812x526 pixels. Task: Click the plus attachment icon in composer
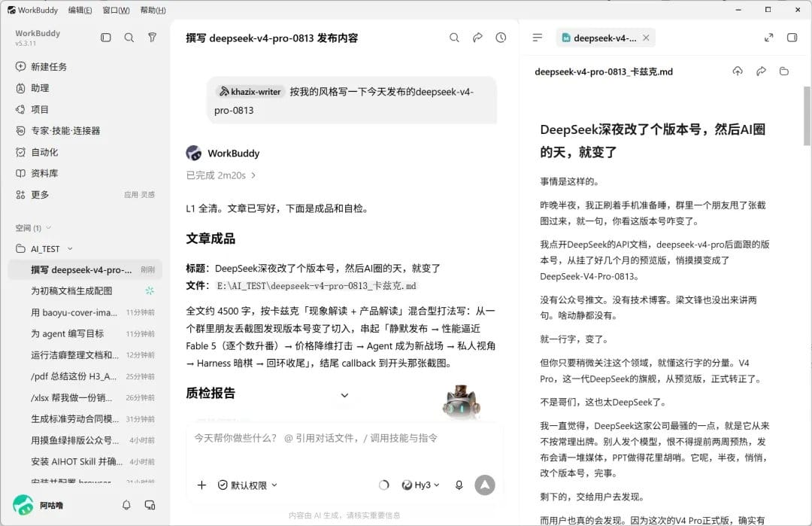pyautogui.click(x=202, y=485)
